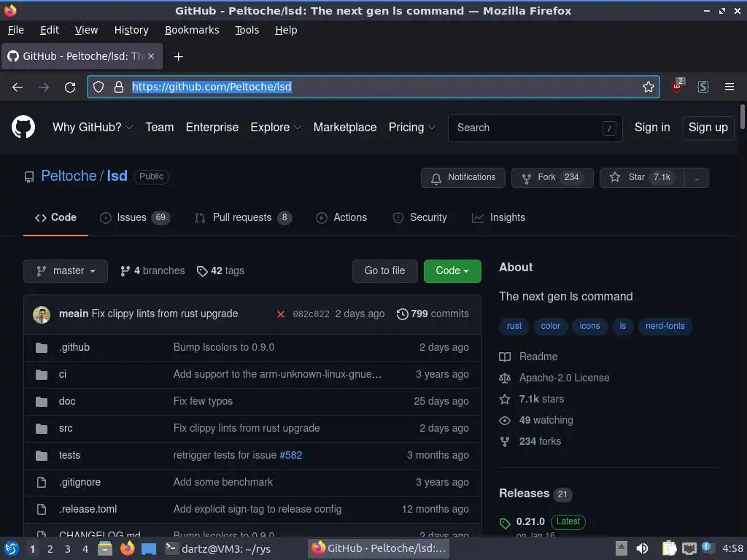The height and width of the screenshot is (560, 747).
Task: Open the taskbar file manager icon
Action: click(x=105, y=548)
